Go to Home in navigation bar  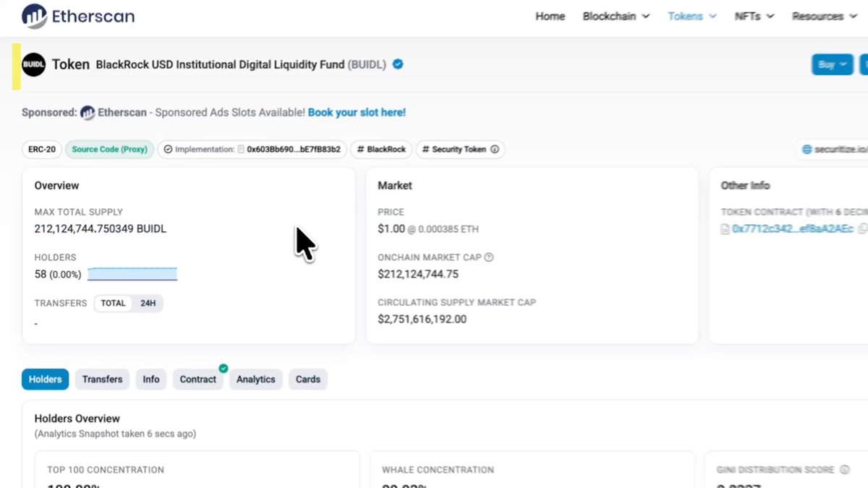click(550, 16)
